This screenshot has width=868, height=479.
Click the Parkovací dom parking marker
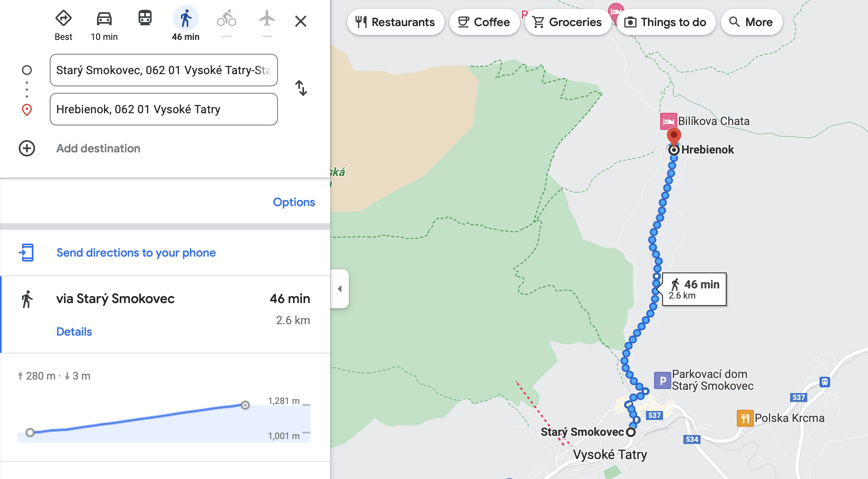[663, 380]
